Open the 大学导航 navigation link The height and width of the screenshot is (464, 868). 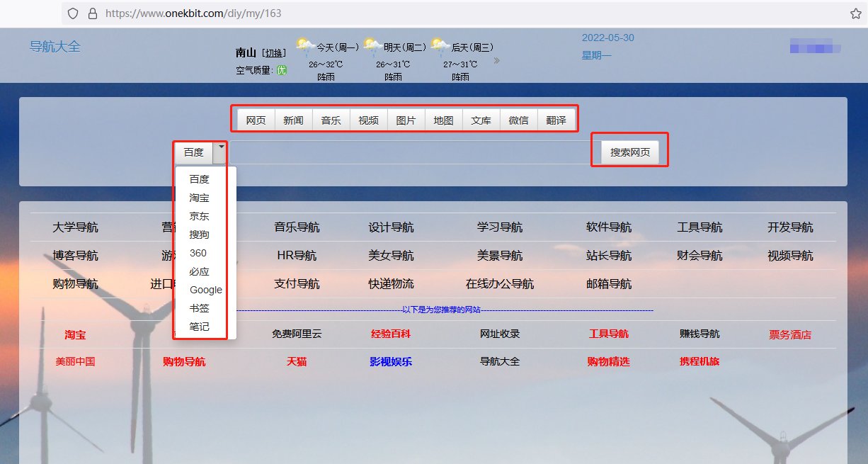pyautogui.click(x=75, y=227)
